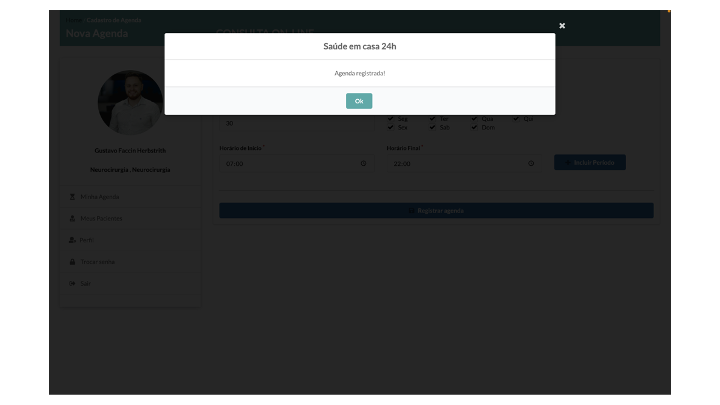Click the lock icon for Trocar senha
The height and width of the screenshot is (405, 720).
point(72,261)
